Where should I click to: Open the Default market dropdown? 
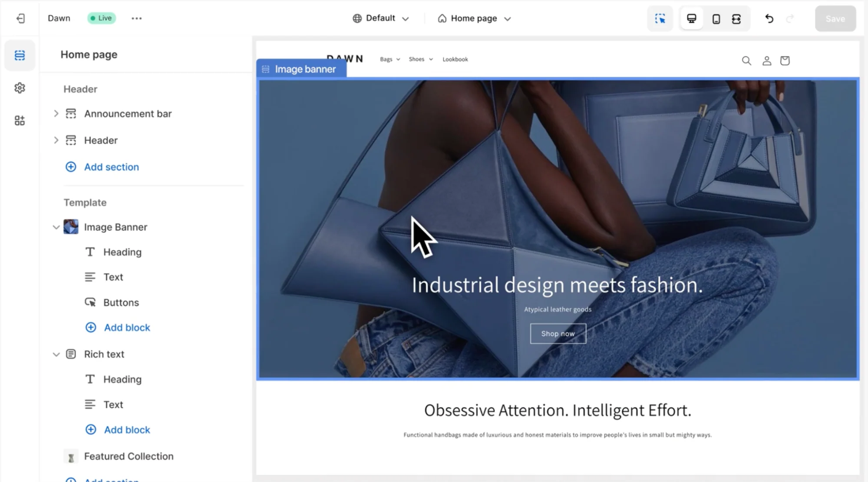pos(380,18)
